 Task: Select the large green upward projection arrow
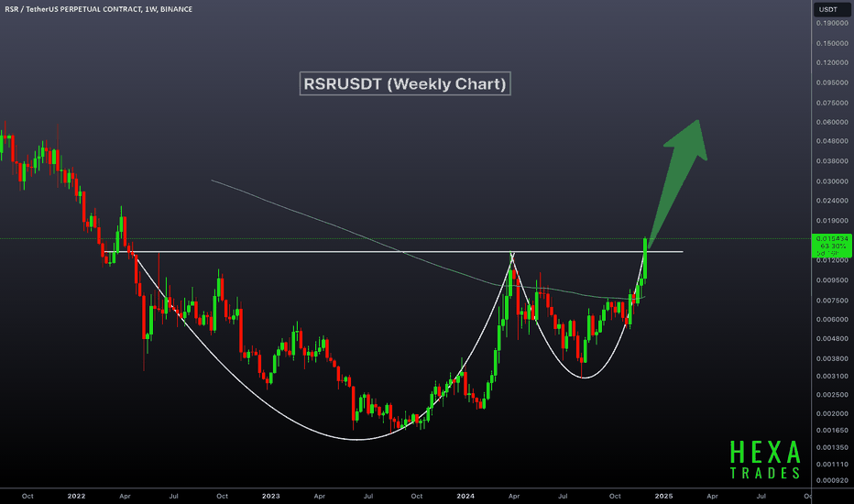678,185
